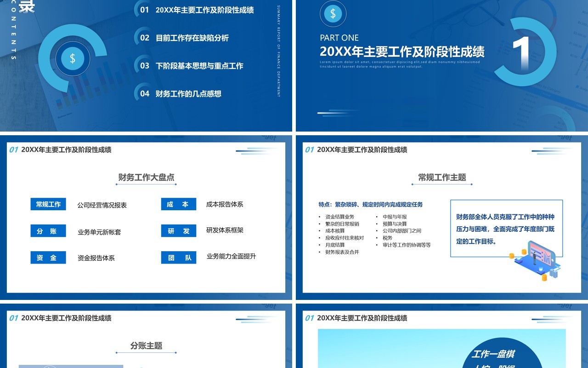Click the text 业务能力全面提升

(231, 256)
